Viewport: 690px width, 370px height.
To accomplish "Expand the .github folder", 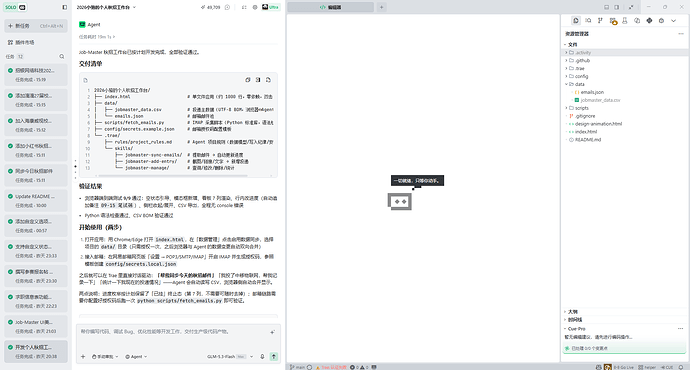I will [624, 60].
